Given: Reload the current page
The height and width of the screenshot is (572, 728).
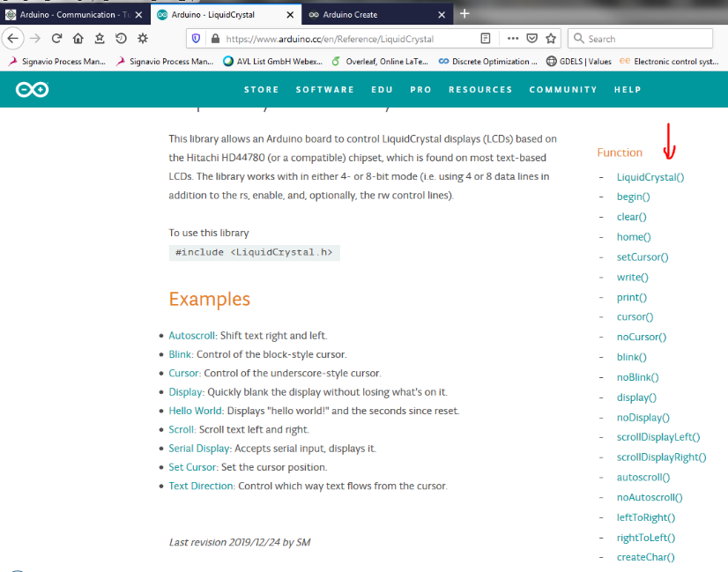Looking at the screenshot, I should point(56,39).
